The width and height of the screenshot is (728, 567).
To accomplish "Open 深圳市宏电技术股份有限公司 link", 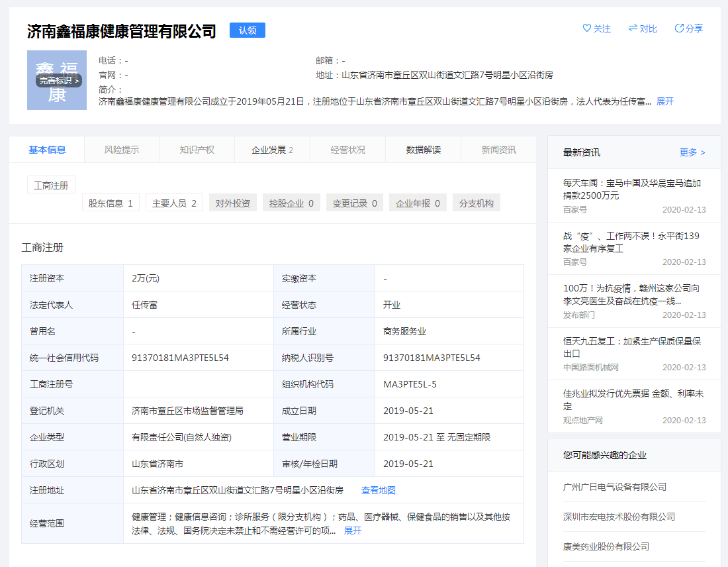I will coord(619,517).
